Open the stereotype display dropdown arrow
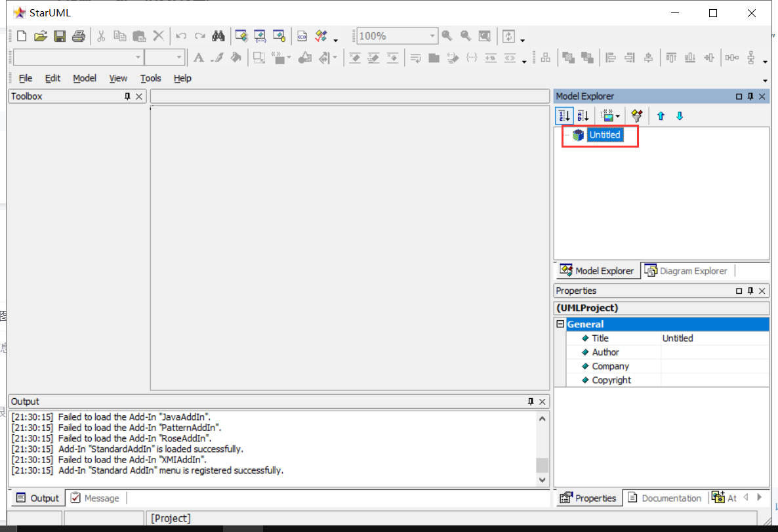This screenshot has width=778, height=532. (290, 58)
